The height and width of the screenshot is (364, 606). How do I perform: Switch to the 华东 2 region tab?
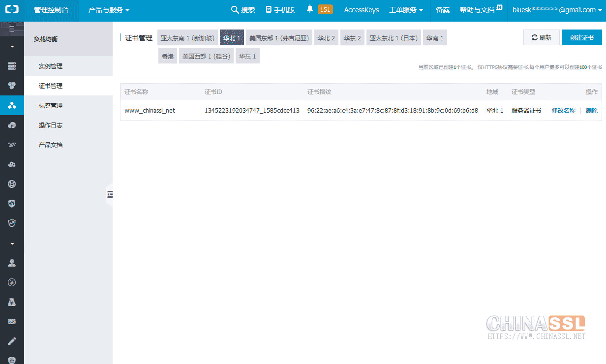pos(352,38)
